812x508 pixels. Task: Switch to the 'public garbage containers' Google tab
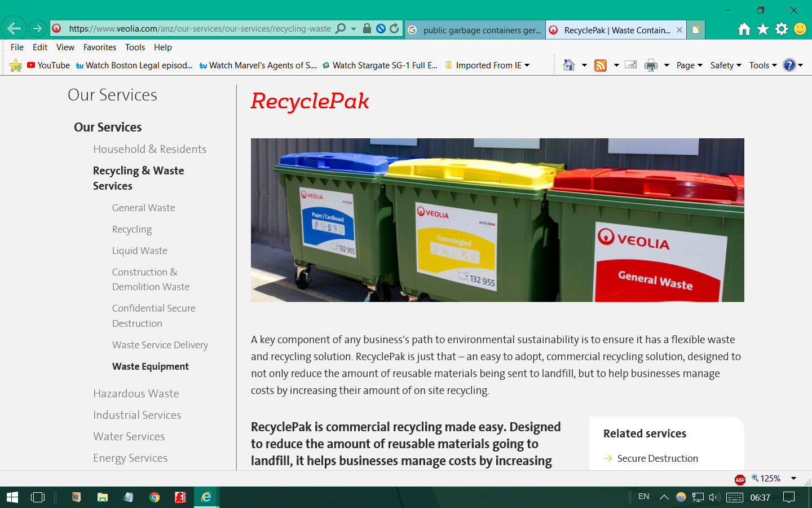coord(475,30)
